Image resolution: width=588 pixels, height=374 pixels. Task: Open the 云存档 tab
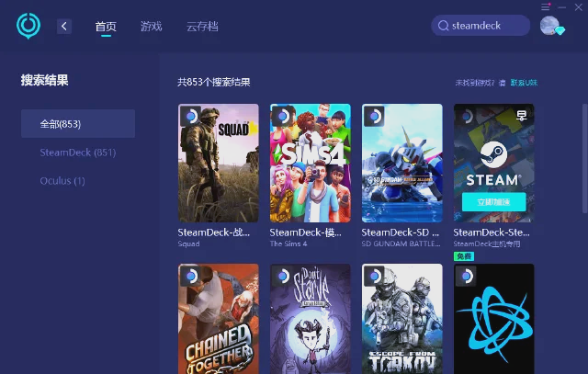(202, 27)
